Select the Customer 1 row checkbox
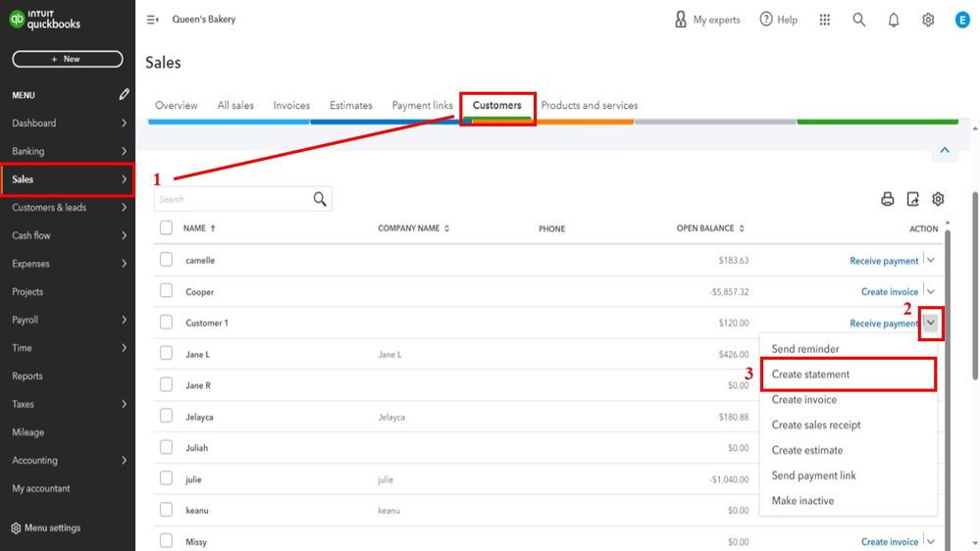This screenshot has width=980, height=551. pos(166,322)
